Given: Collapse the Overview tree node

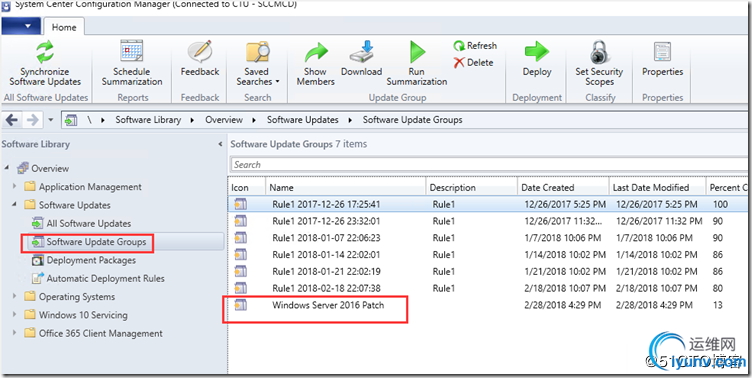Looking at the screenshot, I should 7,168.
